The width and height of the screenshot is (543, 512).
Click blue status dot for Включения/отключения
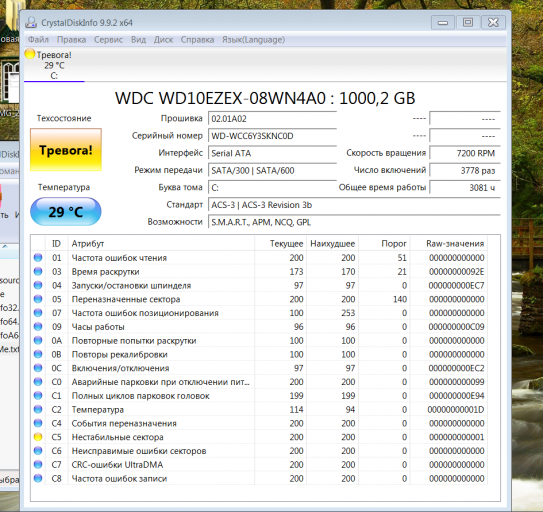(38, 368)
